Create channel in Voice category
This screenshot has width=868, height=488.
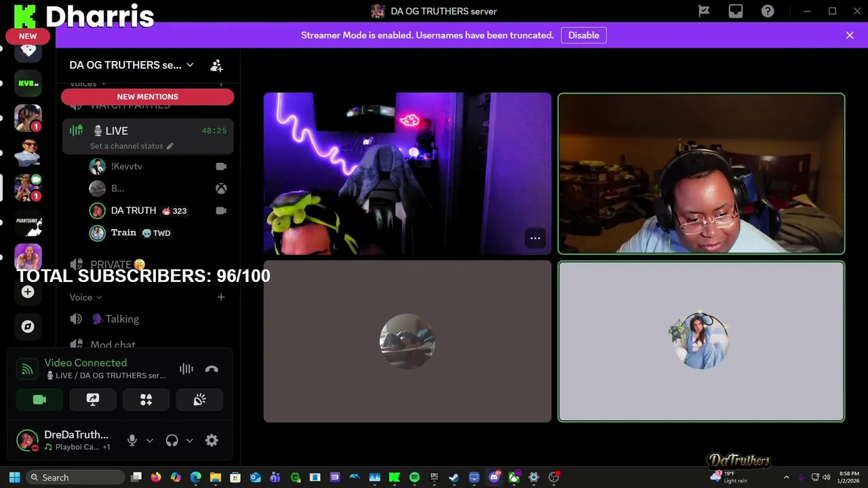pos(221,297)
